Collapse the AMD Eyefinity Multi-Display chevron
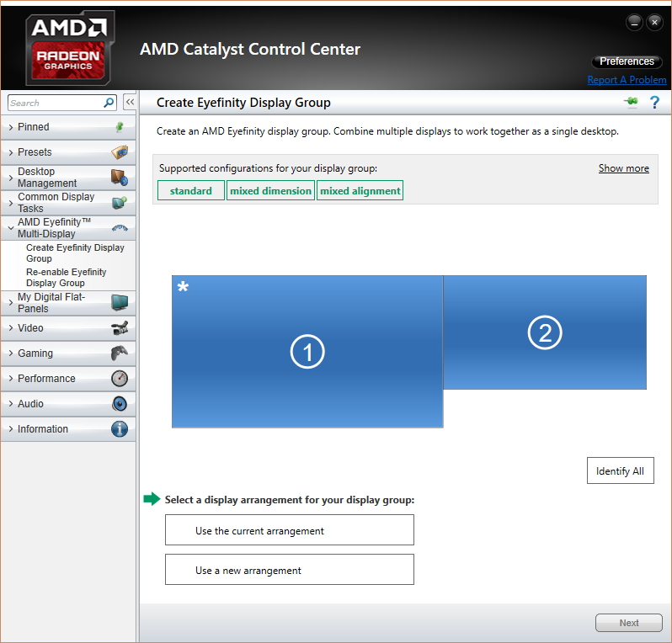The image size is (672, 643). click(x=11, y=228)
